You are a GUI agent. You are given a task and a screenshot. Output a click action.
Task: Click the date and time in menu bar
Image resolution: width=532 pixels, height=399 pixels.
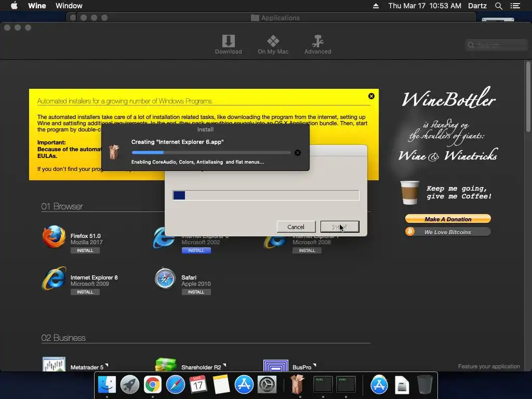tap(425, 6)
